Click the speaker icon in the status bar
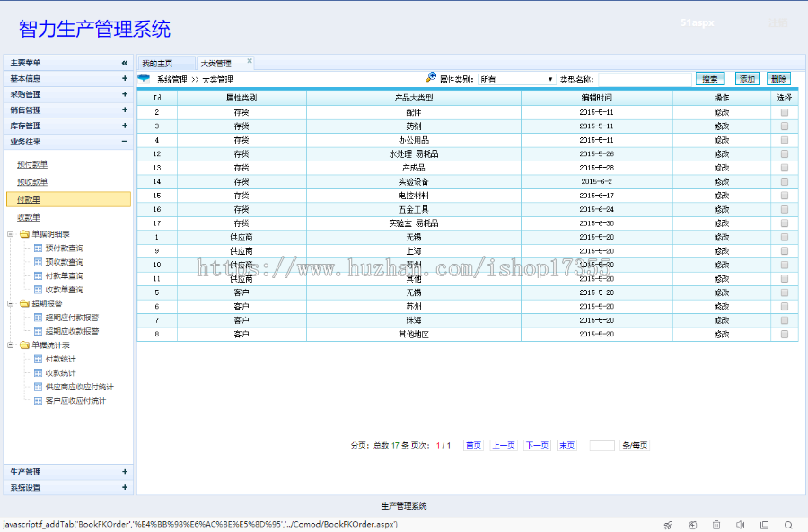 [741, 525]
